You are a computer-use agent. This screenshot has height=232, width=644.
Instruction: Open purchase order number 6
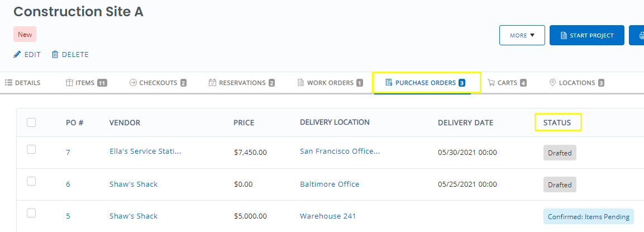(x=68, y=184)
